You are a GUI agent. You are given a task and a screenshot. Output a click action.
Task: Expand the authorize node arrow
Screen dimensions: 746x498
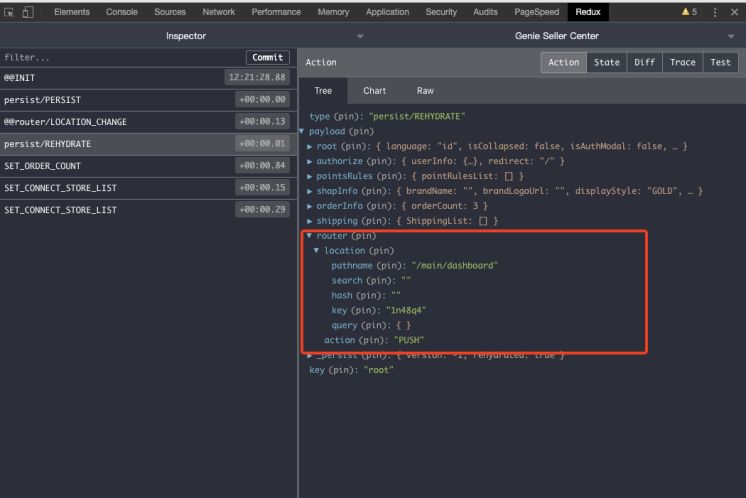(x=309, y=161)
